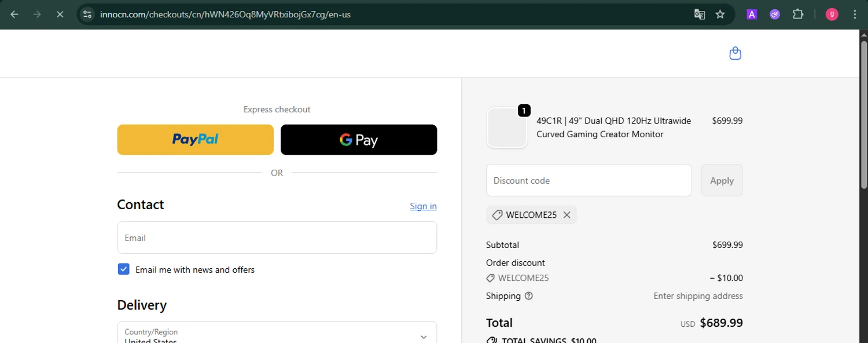Open the shopping bag cart icon
The width and height of the screenshot is (868, 343).
coord(735,53)
